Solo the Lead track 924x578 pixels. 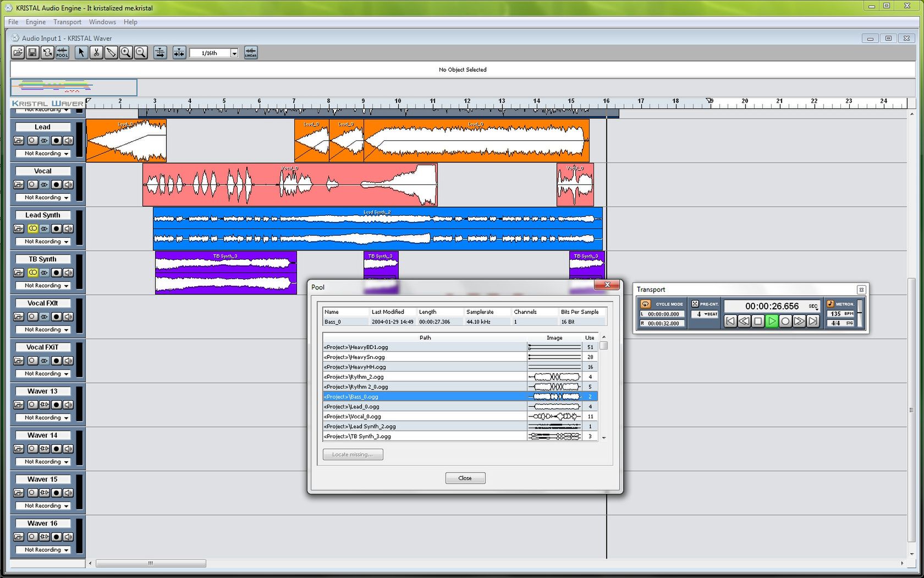pos(32,140)
